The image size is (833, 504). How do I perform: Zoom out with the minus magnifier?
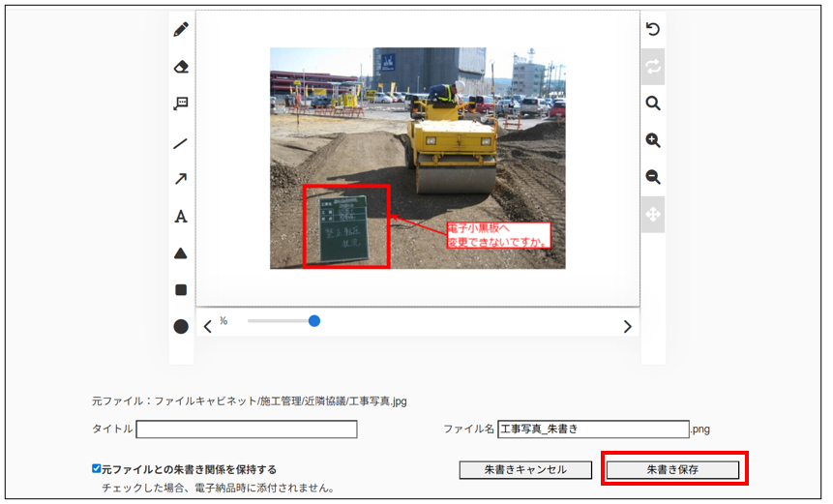(x=653, y=178)
